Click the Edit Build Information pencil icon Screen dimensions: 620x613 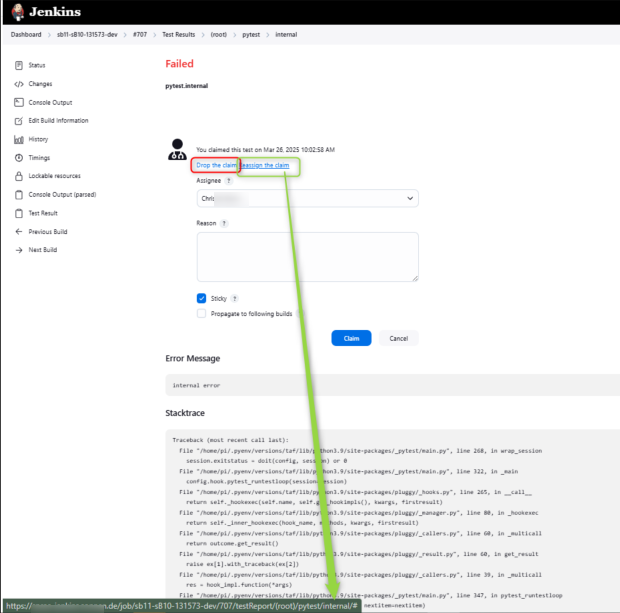pyautogui.click(x=19, y=121)
